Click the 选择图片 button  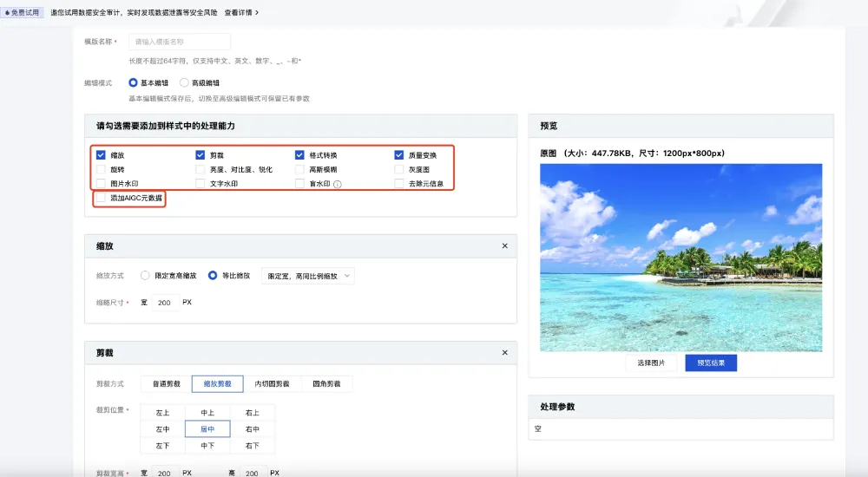tap(651, 363)
